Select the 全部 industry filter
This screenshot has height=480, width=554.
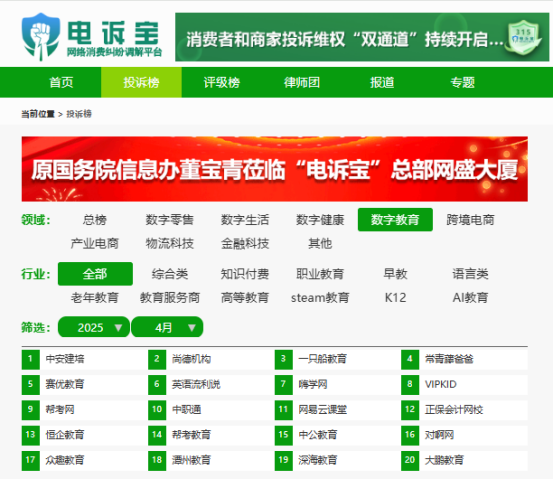tap(95, 274)
